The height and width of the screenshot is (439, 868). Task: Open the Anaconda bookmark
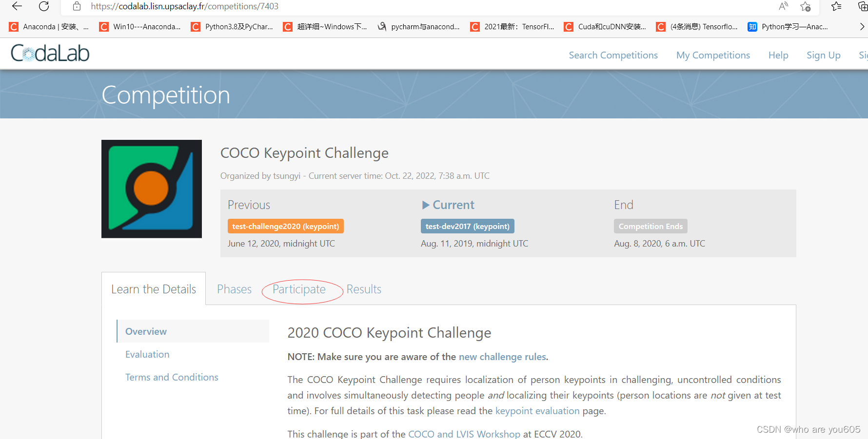pos(49,27)
